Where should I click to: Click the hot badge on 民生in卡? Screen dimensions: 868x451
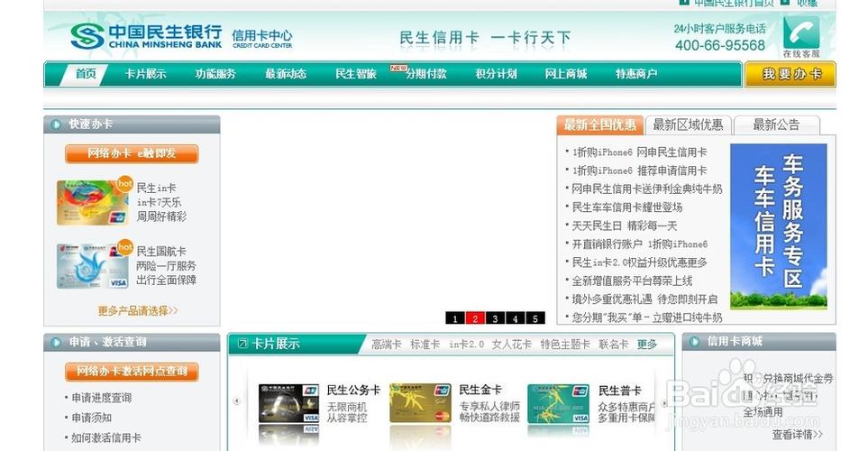(125, 183)
